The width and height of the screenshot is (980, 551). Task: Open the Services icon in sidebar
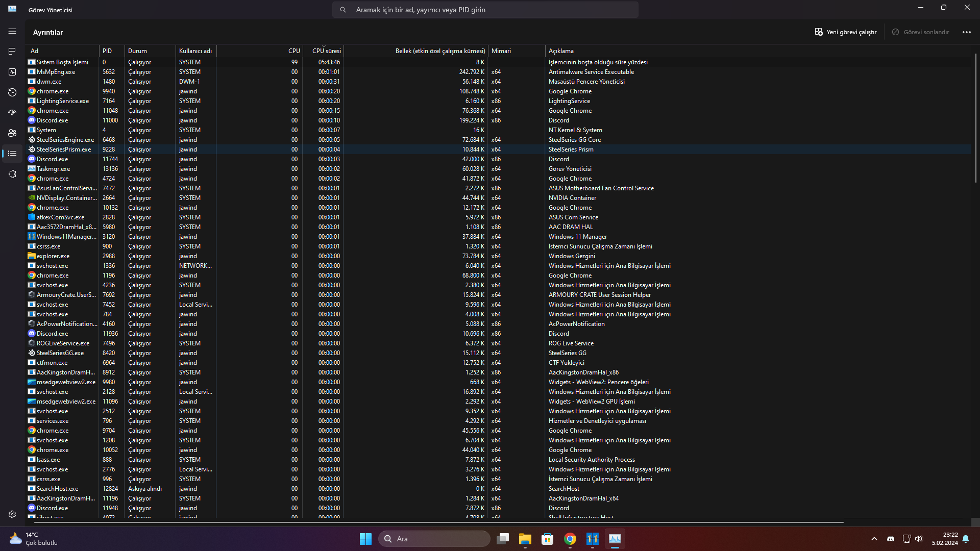point(12,174)
